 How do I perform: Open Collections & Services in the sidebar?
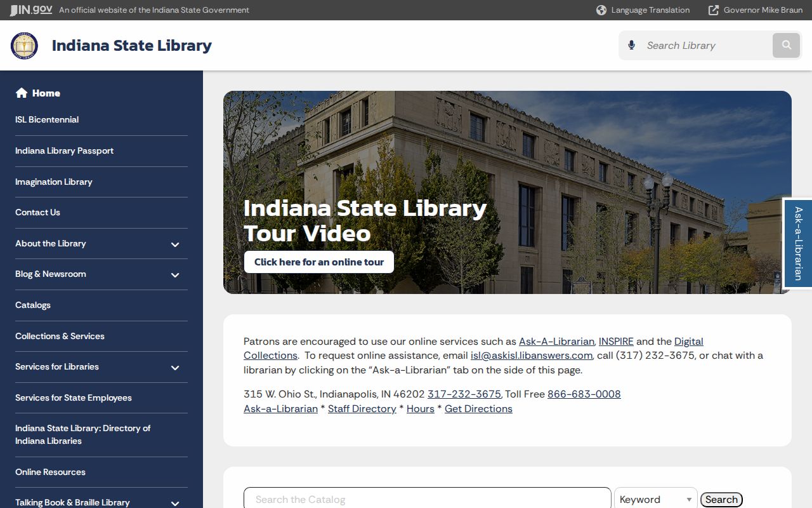pos(60,336)
